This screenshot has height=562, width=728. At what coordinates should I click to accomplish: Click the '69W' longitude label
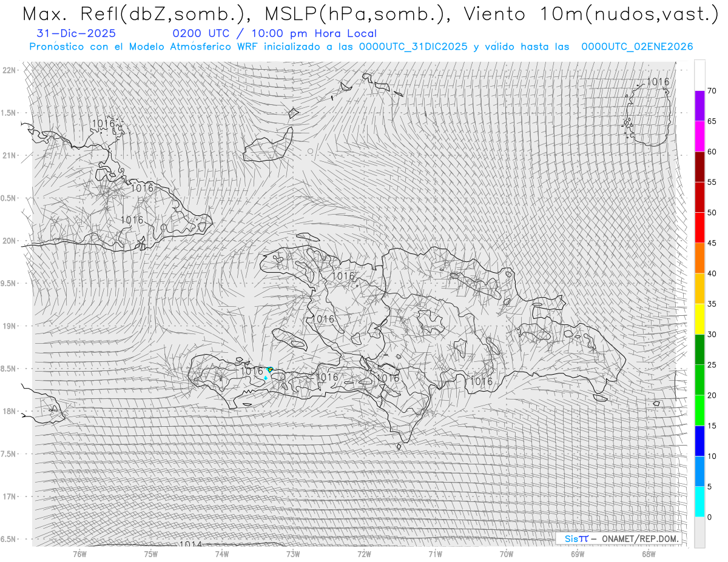tap(578, 554)
